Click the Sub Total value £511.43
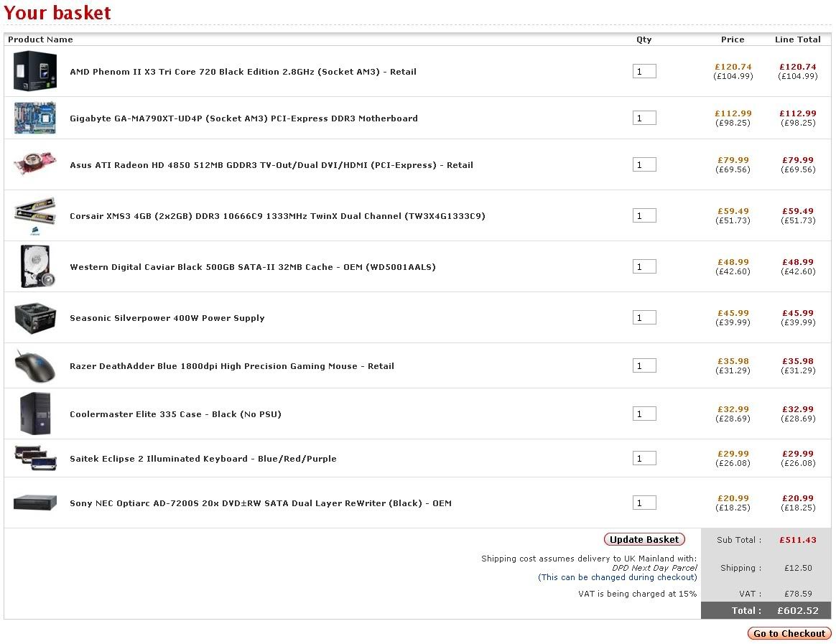Screen dimensions: 836x644 [x=798, y=540]
